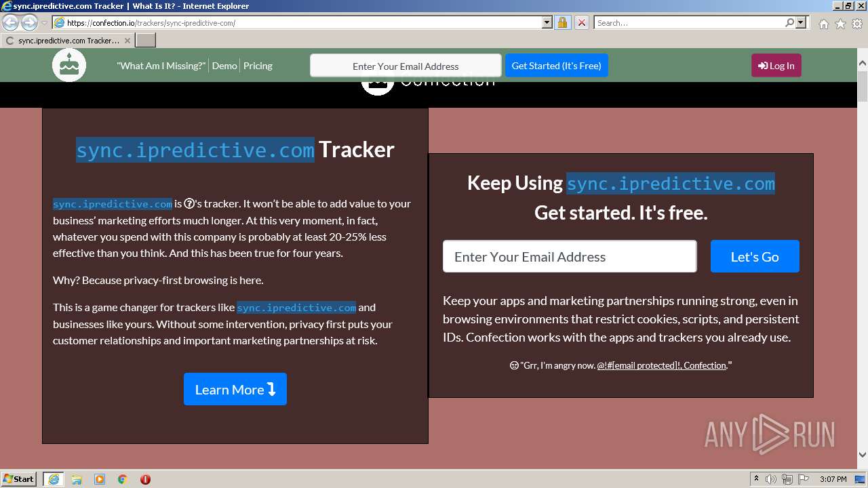Open the Pricing nav link
868x488 pixels.
(x=258, y=66)
